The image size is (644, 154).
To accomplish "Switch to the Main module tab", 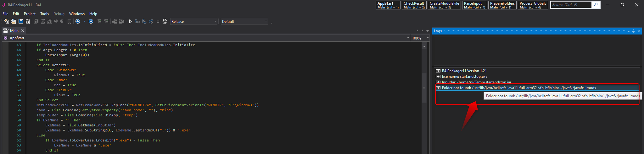I will tap(14, 31).
